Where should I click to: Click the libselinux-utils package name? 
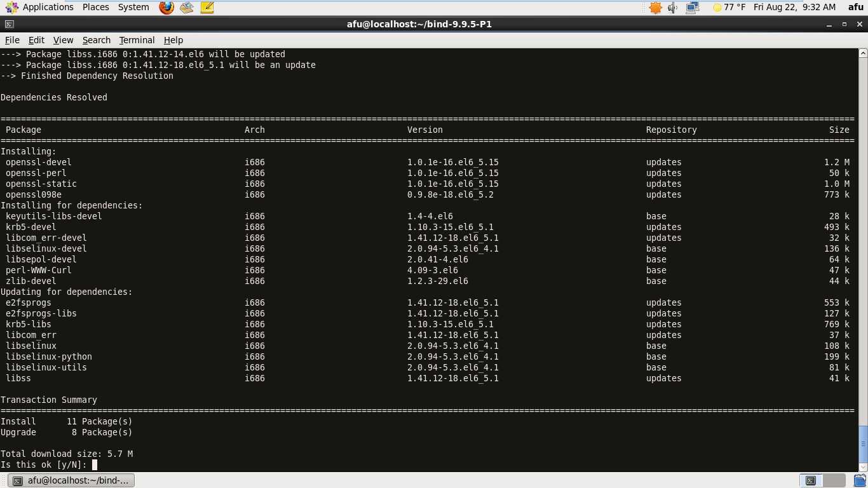pyautogui.click(x=46, y=367)
